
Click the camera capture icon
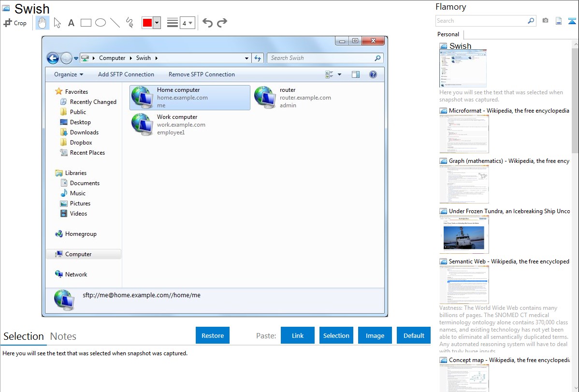click(x=545, y=21)
